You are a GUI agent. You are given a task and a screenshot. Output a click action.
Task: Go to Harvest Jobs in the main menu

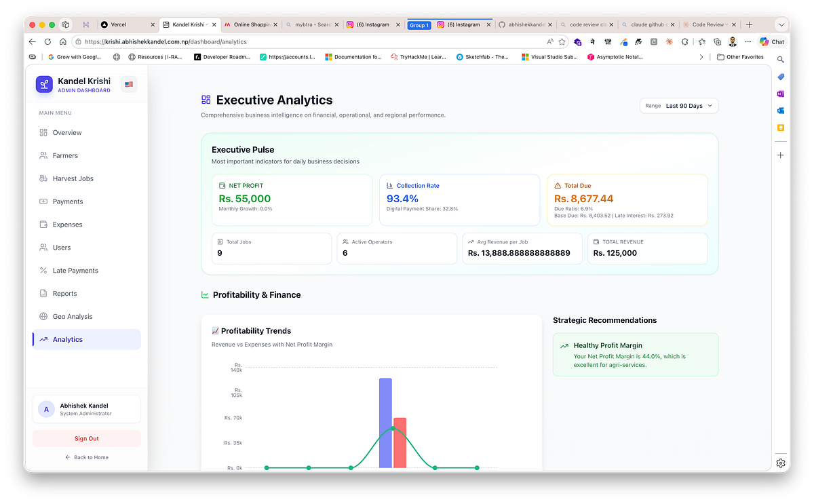(86, 178)
